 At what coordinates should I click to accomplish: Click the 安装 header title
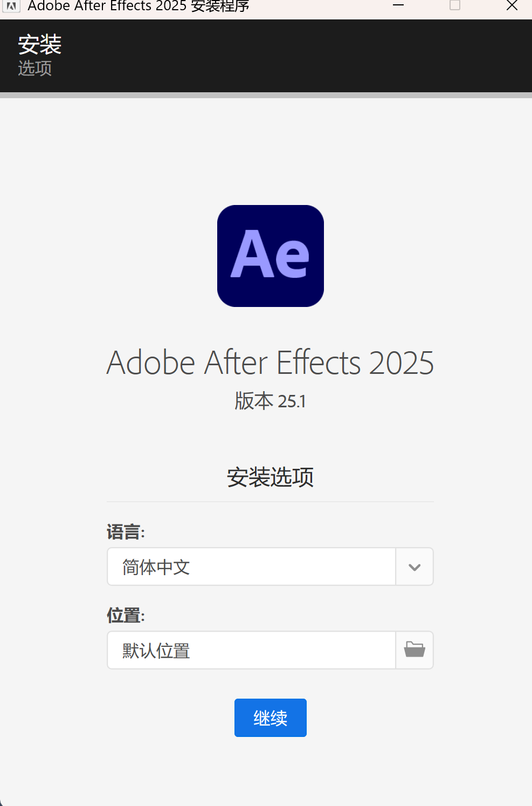click(x=40, y=44)
